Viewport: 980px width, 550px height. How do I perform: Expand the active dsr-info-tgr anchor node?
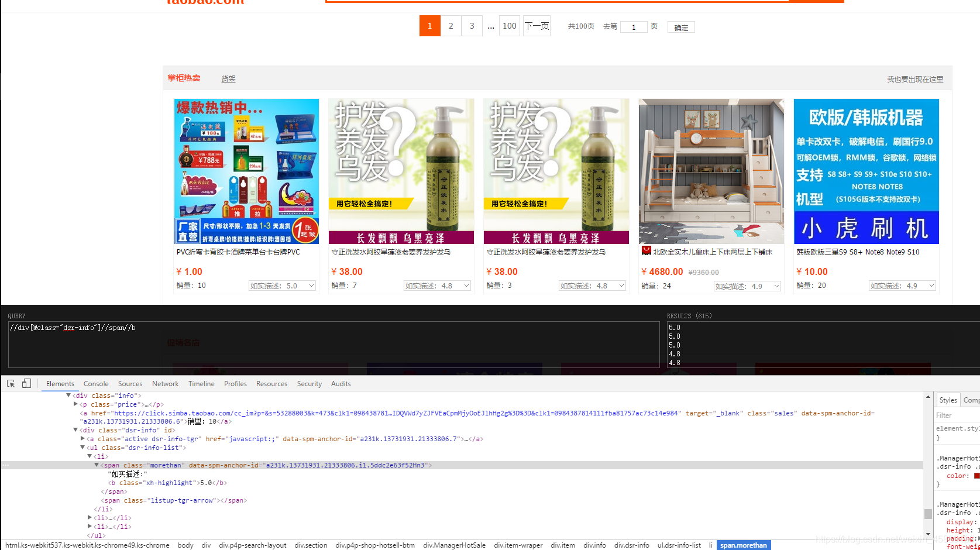point(82,439)
